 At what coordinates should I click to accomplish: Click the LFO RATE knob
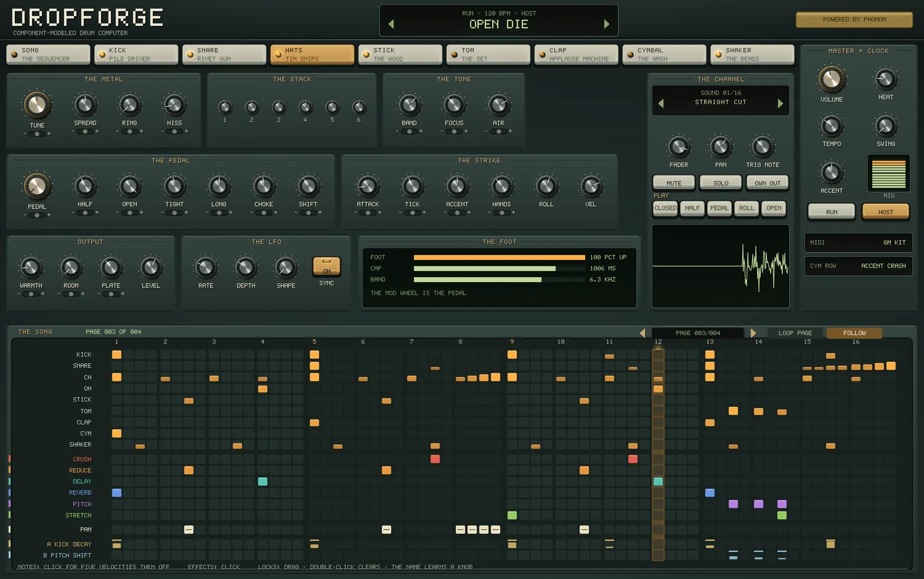tap(206, 268)
